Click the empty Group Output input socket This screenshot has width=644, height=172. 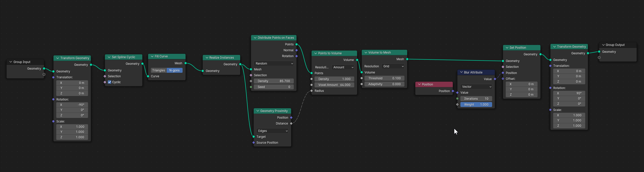tap(599, 58)
